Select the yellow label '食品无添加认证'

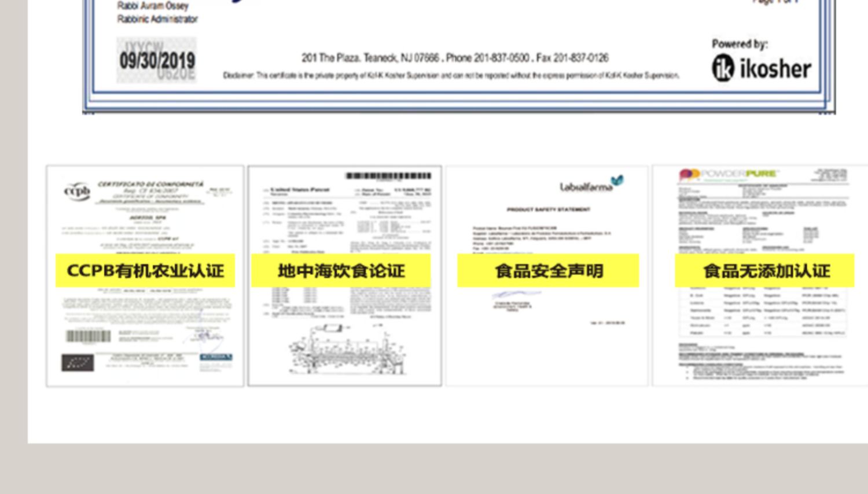coord(764,270)
